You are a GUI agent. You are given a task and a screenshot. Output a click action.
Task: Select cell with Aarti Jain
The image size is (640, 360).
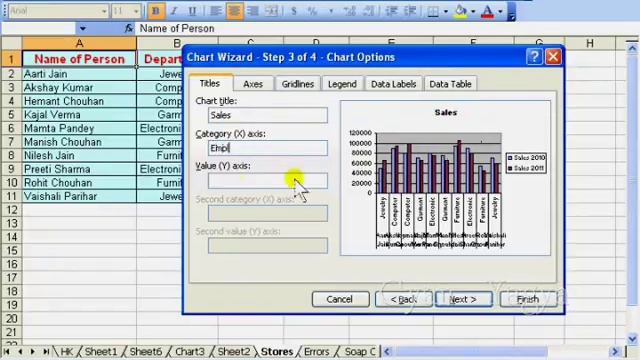coord(79,74)
